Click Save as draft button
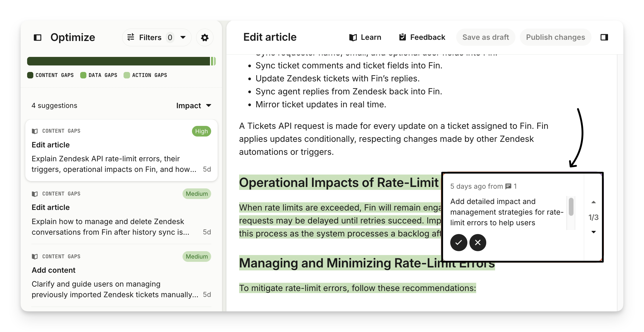 pyautogui.click(x=485, y=37)
